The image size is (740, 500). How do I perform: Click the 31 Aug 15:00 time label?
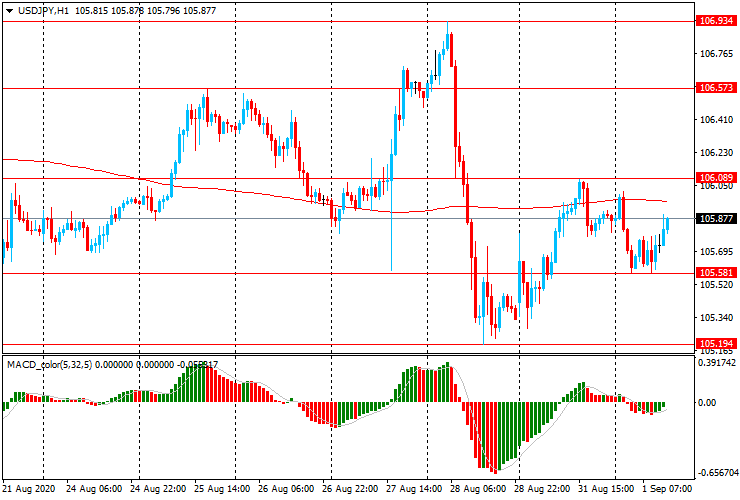(606, 488)
